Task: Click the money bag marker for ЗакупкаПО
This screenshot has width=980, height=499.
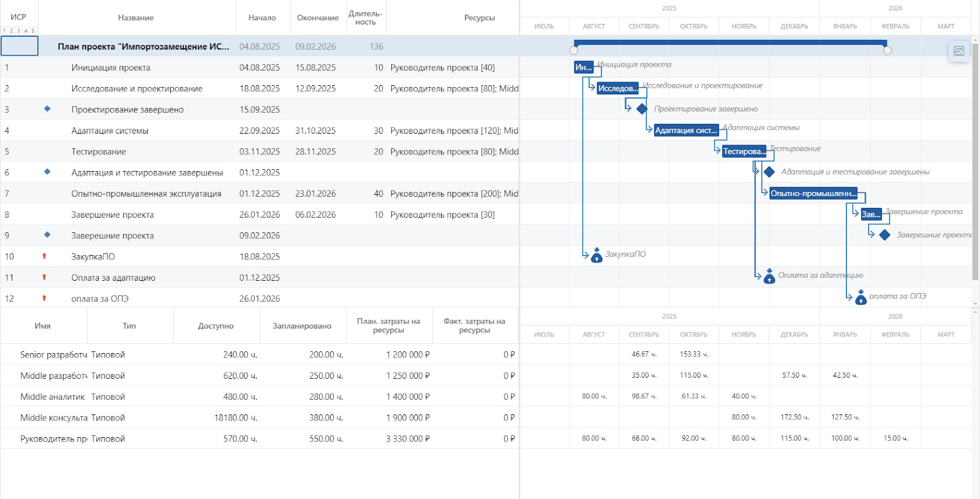Action: pyautogui.click(x=597, y=256)
